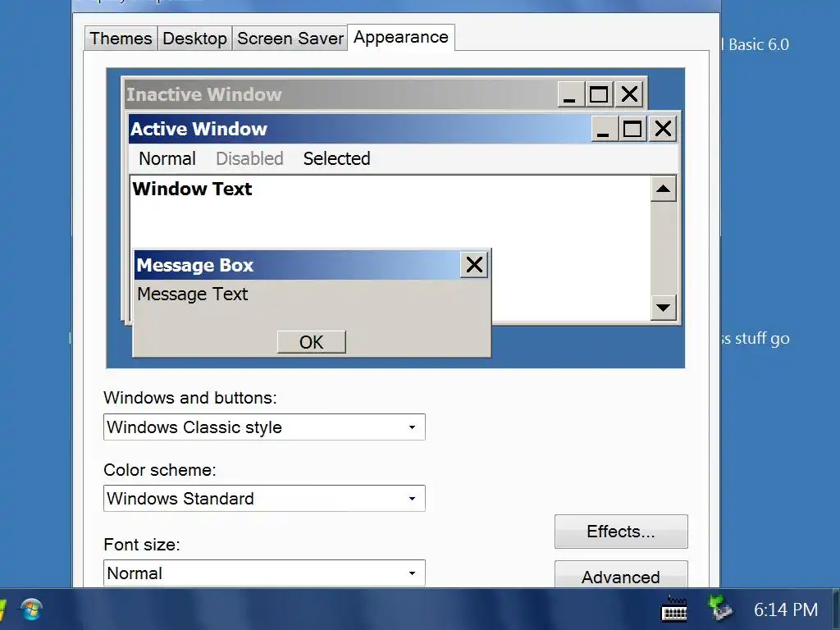
Task: Switch to the Themes tab
Action: coord(121,39)
